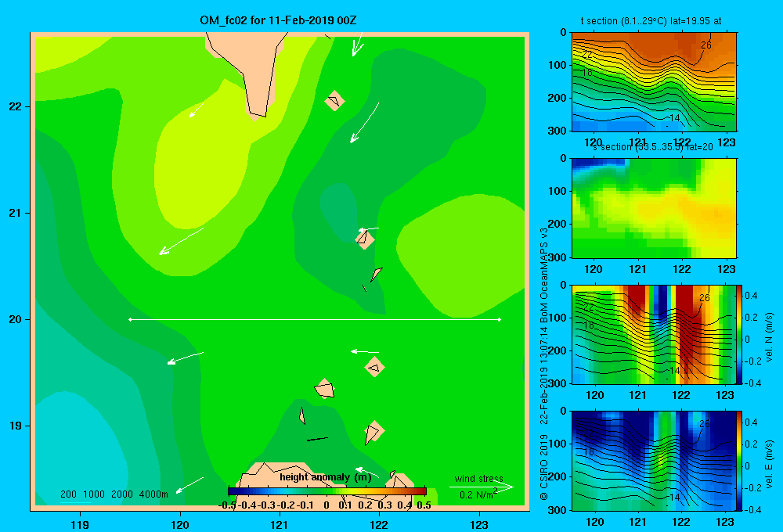The width and height of the screenshot is (783, 532).
Task: Click the '22' isotherm label in the t section
Action: [x=587, y=55]
